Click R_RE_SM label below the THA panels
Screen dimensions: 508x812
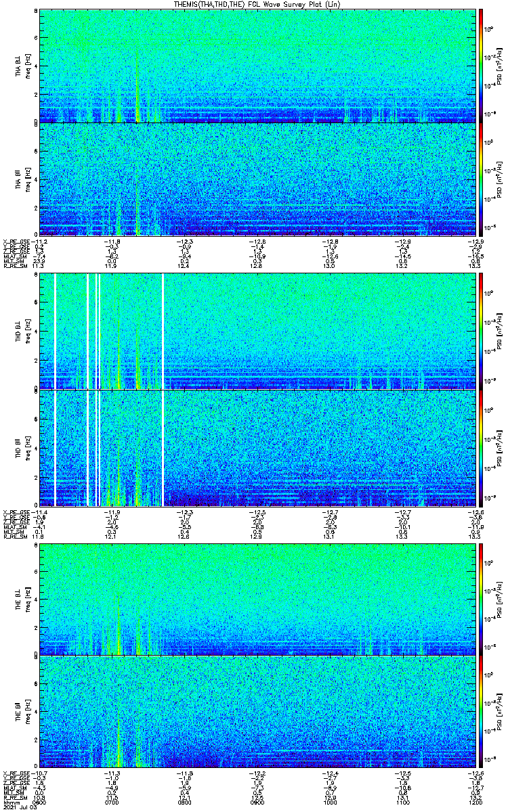[x=16, y=267]
